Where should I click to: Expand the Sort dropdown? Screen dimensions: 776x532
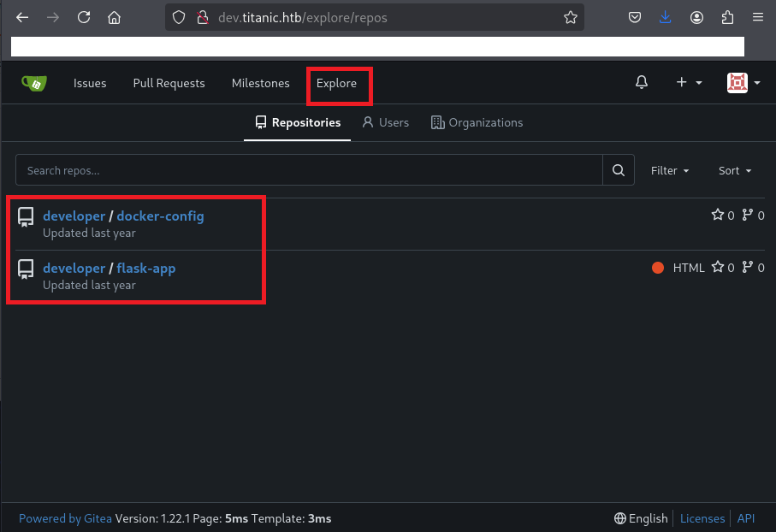tap(734, 171)
